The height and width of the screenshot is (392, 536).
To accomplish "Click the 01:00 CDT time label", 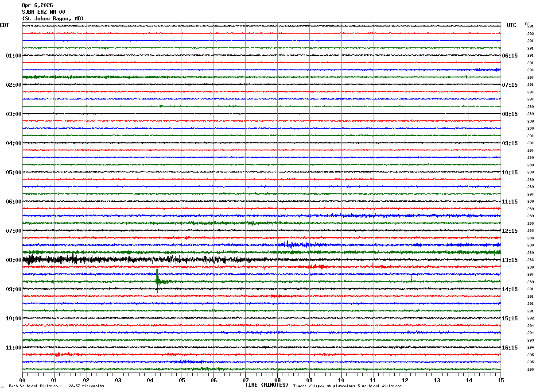I will pos(14,56).
